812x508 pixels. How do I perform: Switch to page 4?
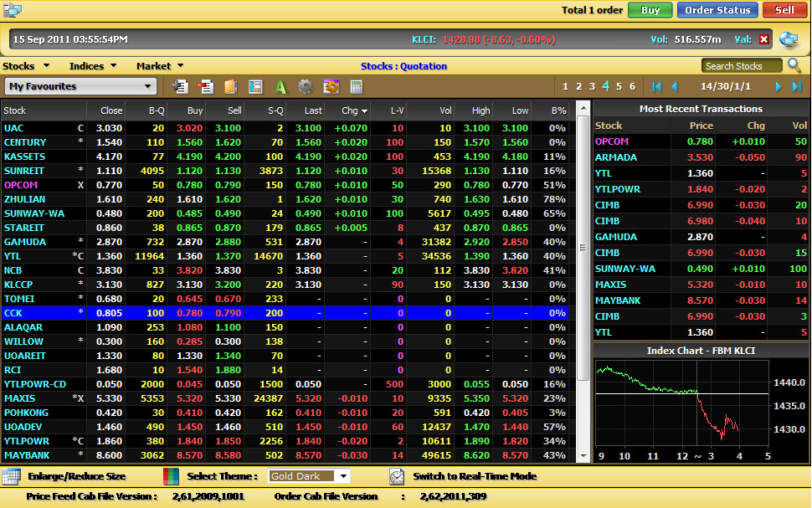605,86
